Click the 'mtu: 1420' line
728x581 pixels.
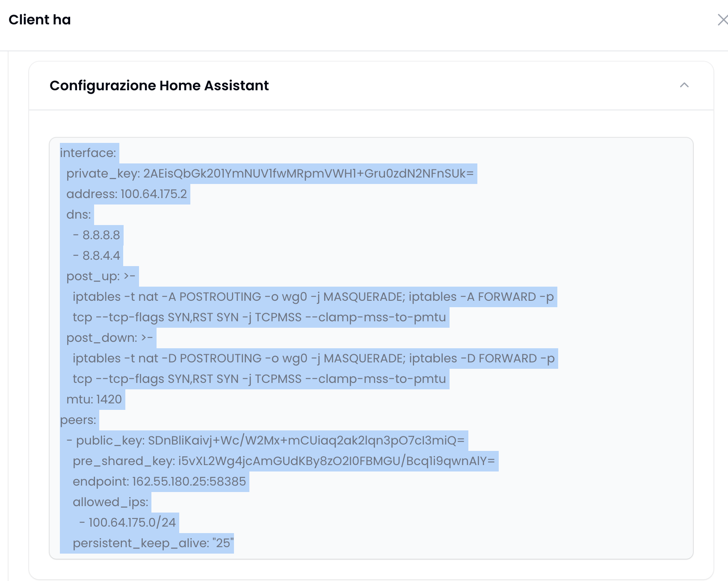(94, 399)
